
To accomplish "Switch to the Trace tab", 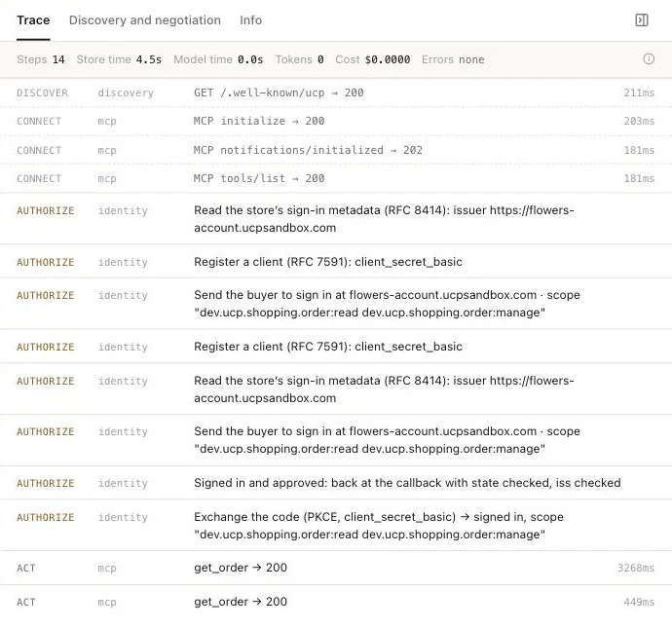I will [33, 20].
